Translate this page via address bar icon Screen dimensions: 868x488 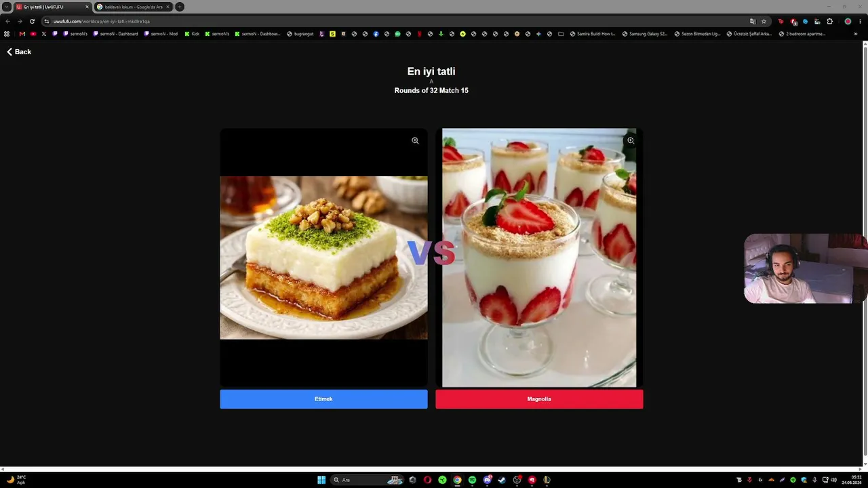(753, 21)
